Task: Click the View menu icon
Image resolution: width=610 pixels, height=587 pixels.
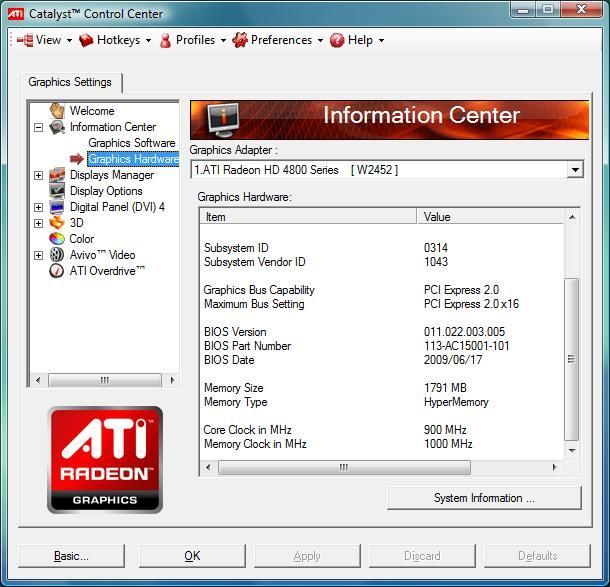Action: click(x=25, y=40)
